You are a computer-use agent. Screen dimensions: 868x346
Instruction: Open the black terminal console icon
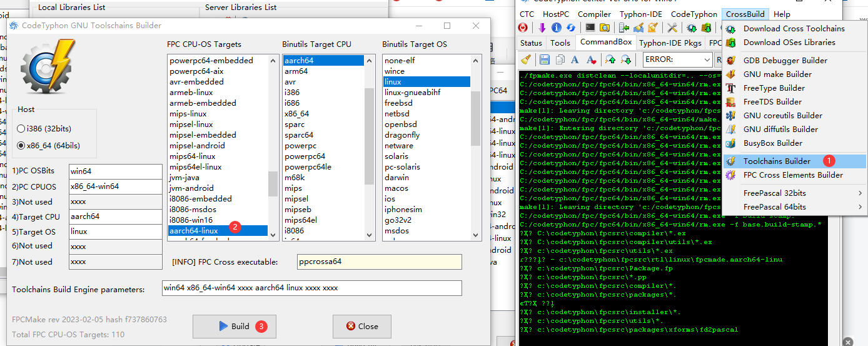tap(590, 28)
